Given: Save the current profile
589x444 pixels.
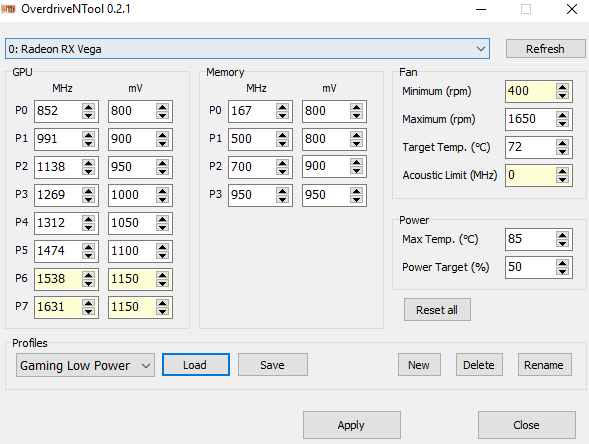Looking at the screenshot, I should (273, 365).
